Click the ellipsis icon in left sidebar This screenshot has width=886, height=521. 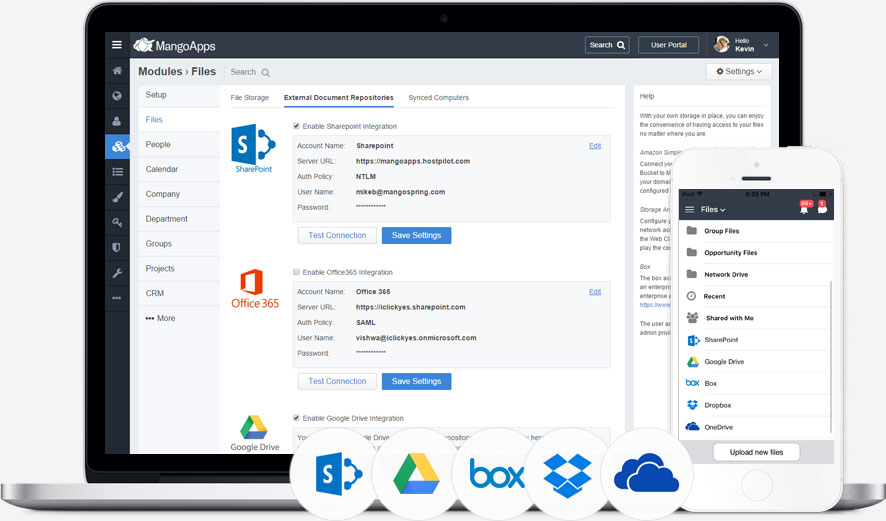click(x=117, y=298)
